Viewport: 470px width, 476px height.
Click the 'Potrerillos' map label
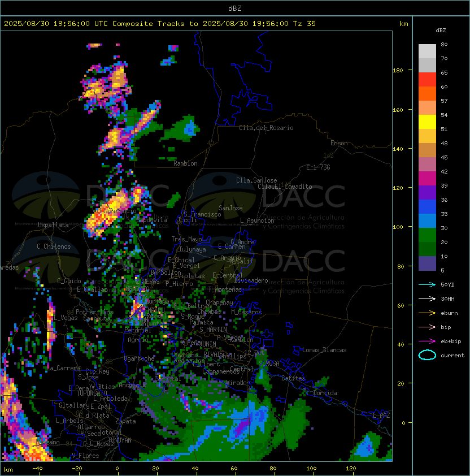pyautogui.click(x=94, y=312)
